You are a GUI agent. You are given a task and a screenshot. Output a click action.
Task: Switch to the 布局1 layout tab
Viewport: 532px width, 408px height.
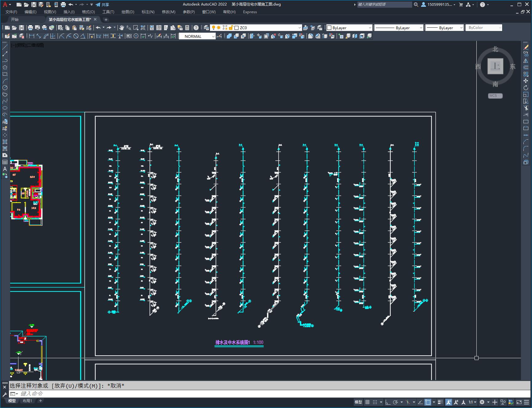pyautogui.click(x=27, y=401)
